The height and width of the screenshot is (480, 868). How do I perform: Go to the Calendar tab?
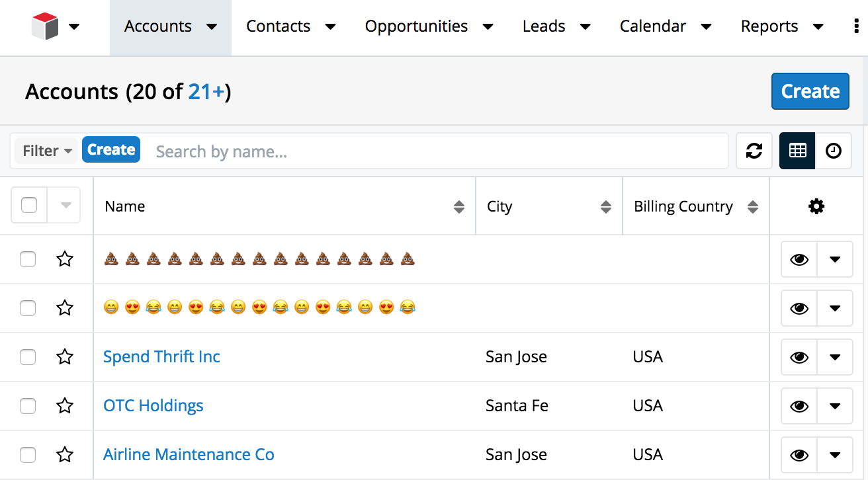tap(652, 26)
